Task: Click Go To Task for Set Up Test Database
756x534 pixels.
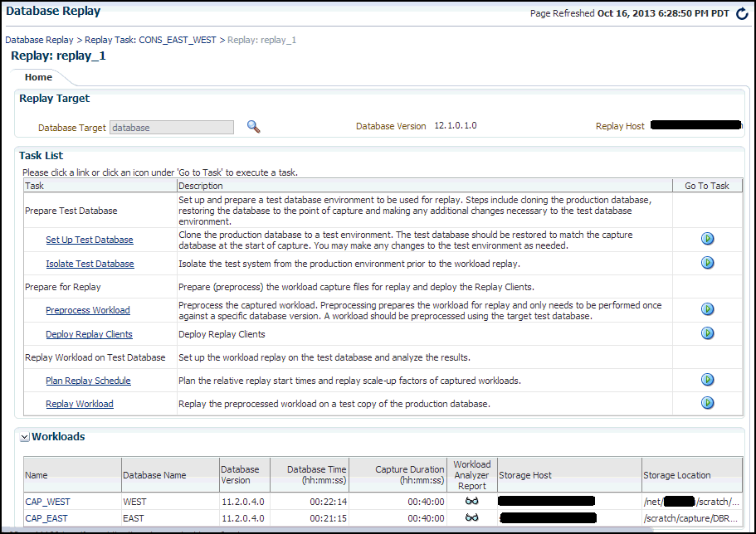Action: 707,239
